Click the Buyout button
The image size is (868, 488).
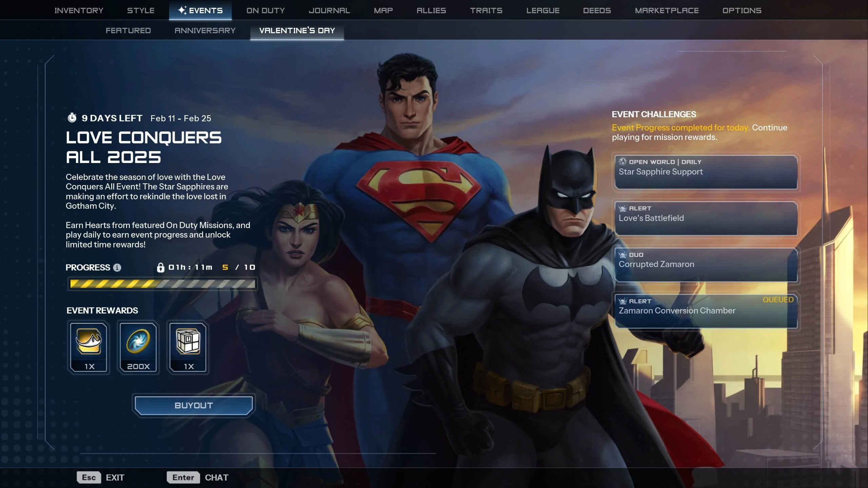[x=194, y=405]
